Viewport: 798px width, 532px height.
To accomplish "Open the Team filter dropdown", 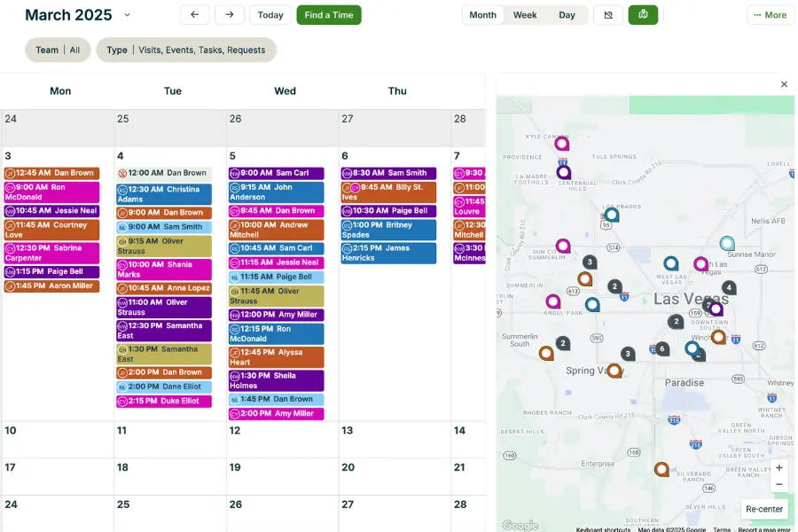I will (x=58, y=50).
